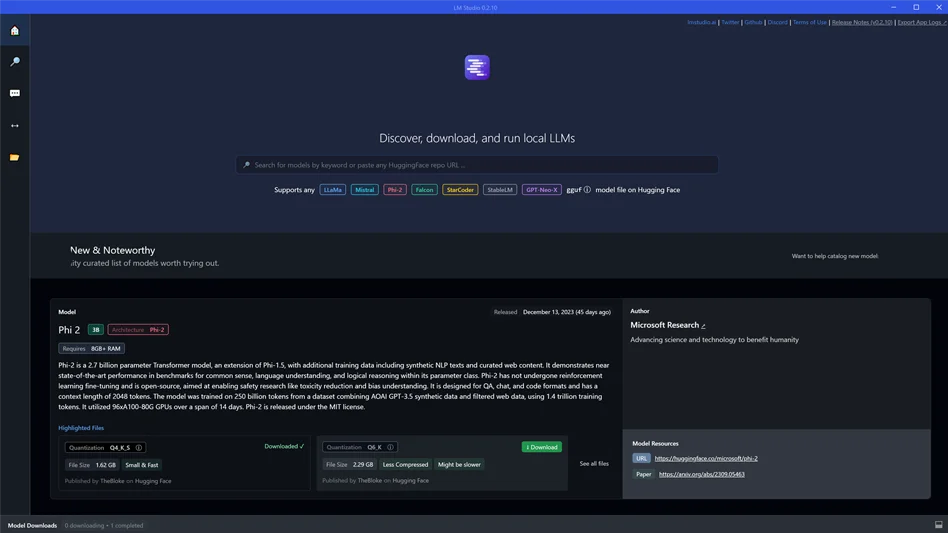Open the Twitter link
Image resolution: width=948 pixels, height=533 pixels.
coord(730,22)
